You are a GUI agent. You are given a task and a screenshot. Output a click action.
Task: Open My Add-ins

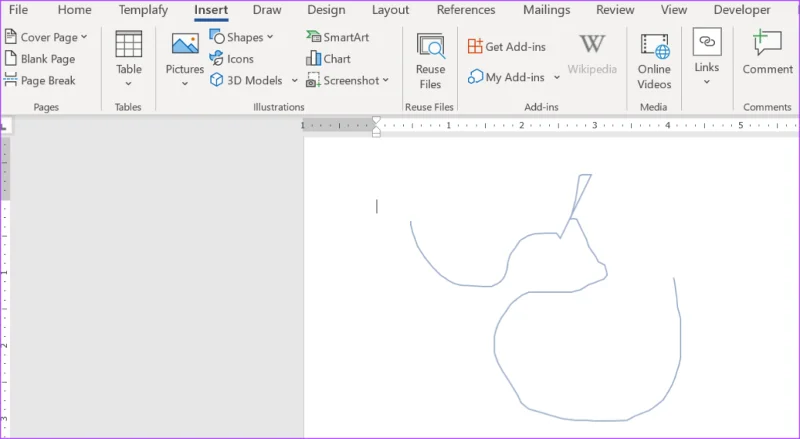(506, 77)
